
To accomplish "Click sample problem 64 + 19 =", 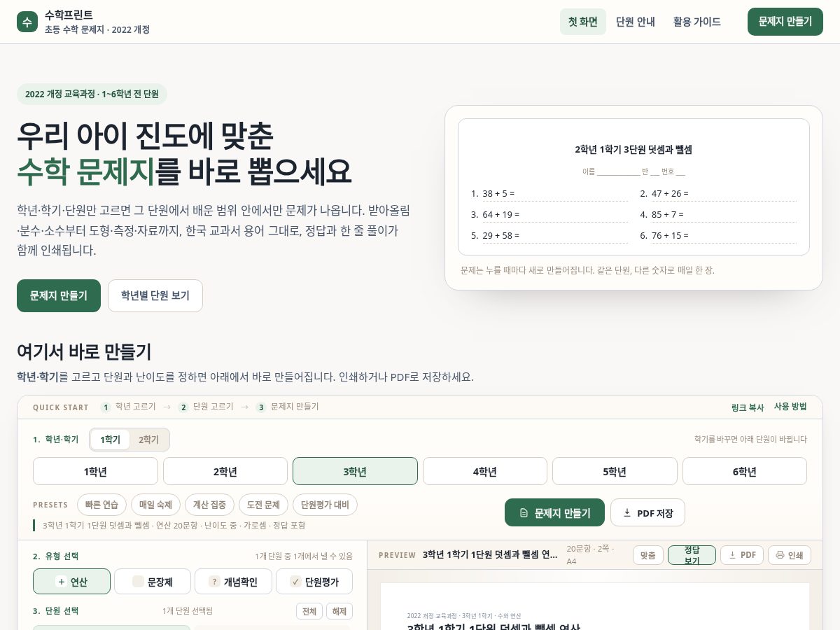I will 501,214.
